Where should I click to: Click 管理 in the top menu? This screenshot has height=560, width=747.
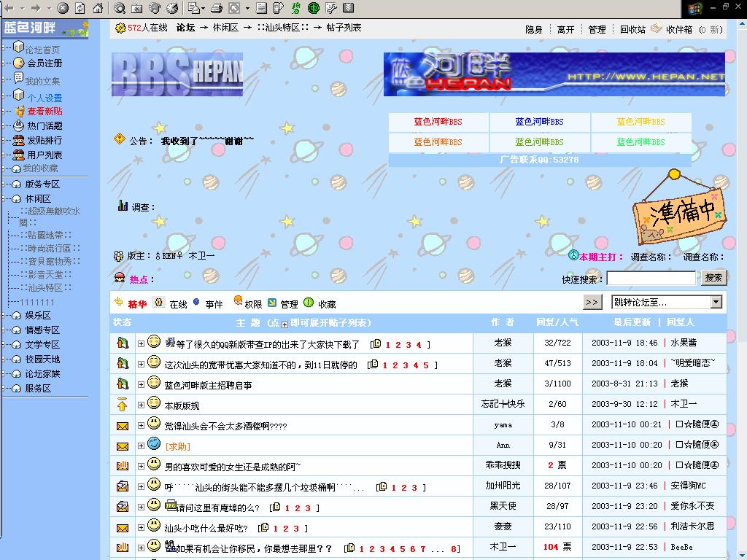click(x=597, y=29)
